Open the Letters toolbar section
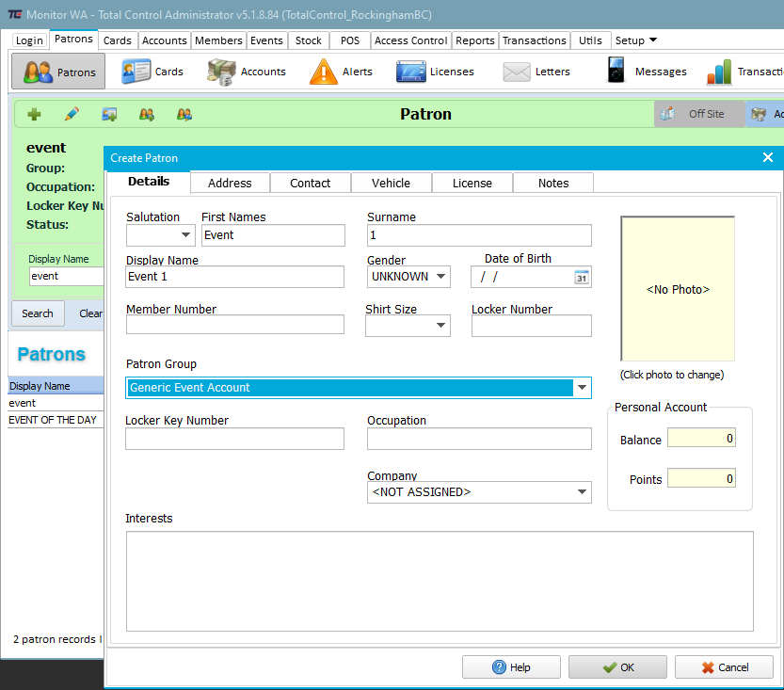This screenshot has width=784, height=690. pyautogui.click(x=536, y=72)
